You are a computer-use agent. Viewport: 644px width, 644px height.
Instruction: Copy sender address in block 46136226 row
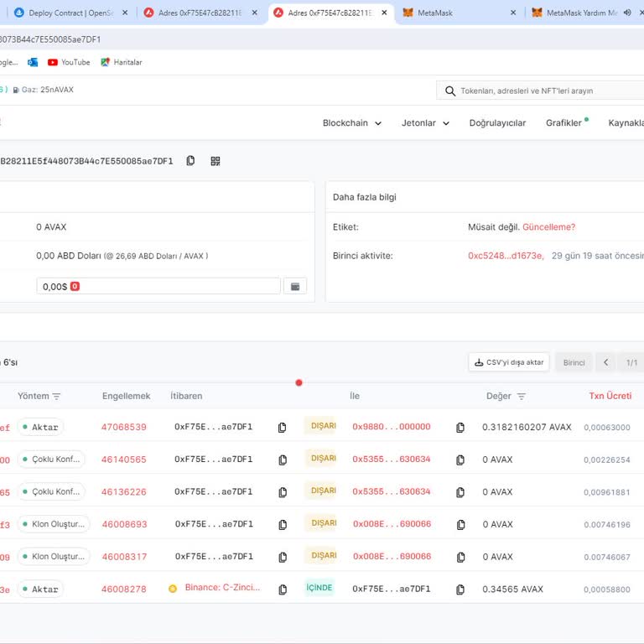283,492
